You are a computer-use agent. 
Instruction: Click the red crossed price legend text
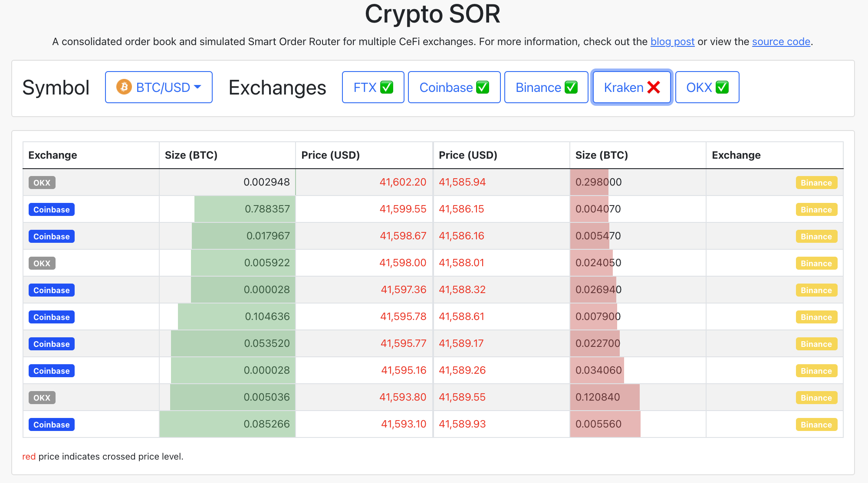click(x=103, y=457)
